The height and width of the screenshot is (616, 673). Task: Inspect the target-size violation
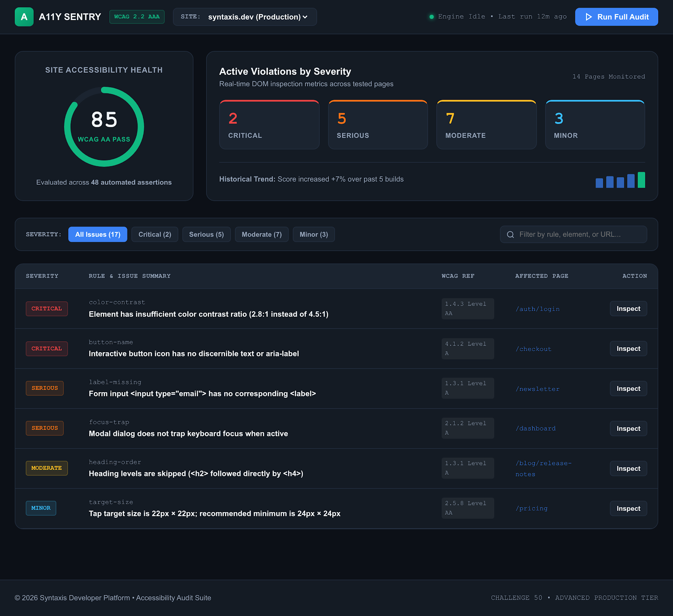(628, 509)
